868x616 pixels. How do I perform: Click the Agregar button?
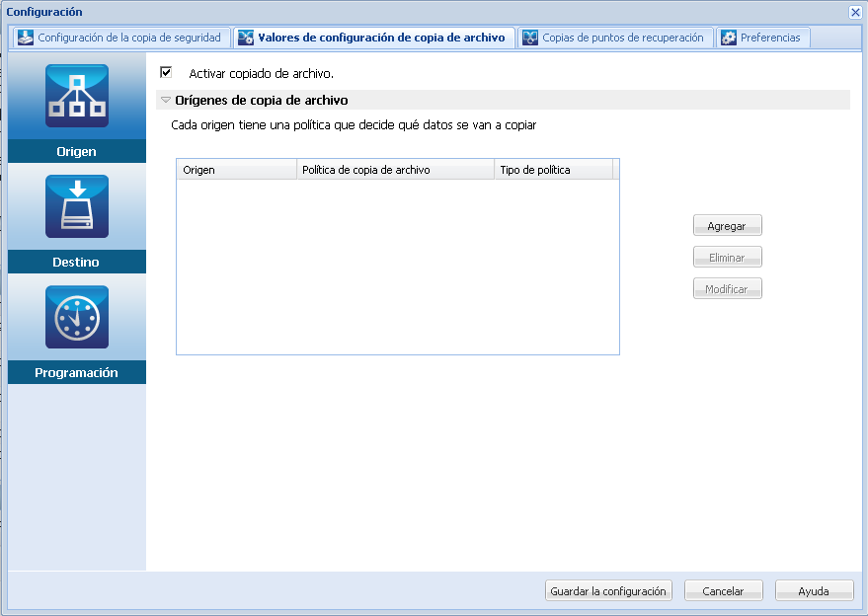[x=727, y=225]
